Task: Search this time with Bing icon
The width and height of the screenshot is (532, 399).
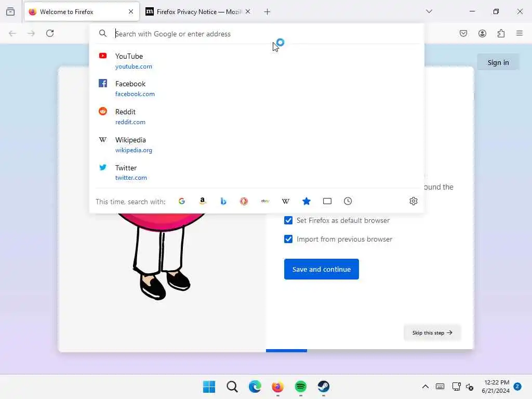Action: (x=223, y=201)
